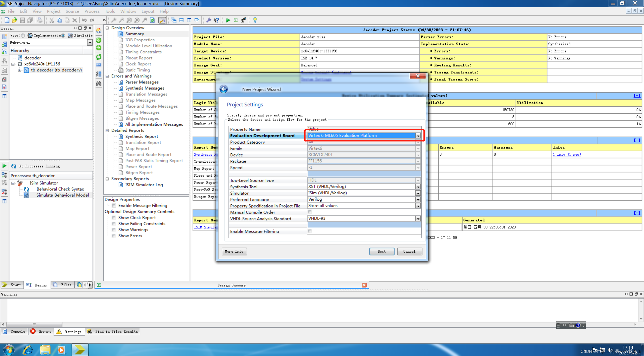Select the Implementation view radio button

pos(23,36)
